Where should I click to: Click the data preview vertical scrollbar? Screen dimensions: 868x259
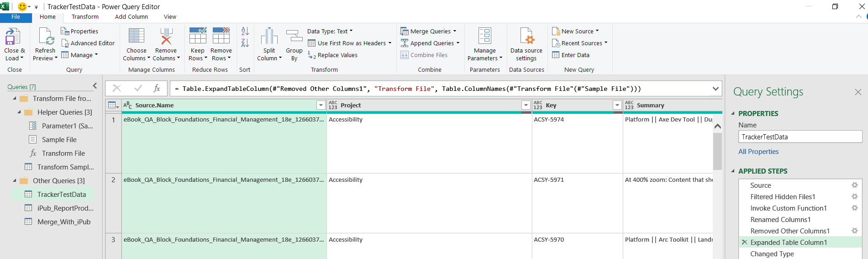click(x=717, y=151)
